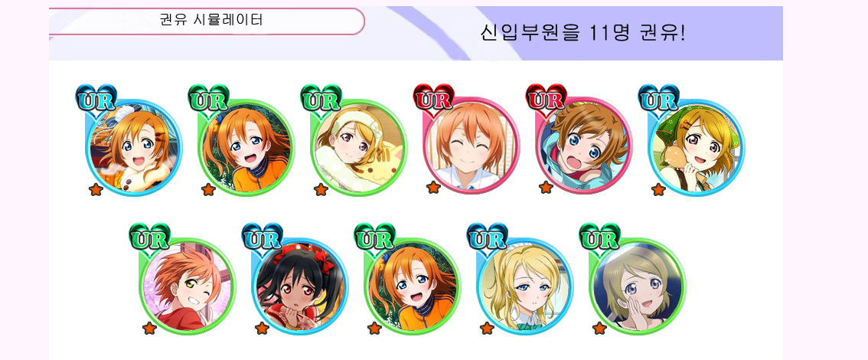
Task: Click the green heart UR badge on the hand-near-mouth Hanayo card
Action: pyautogui.click(x=599, y=237)
